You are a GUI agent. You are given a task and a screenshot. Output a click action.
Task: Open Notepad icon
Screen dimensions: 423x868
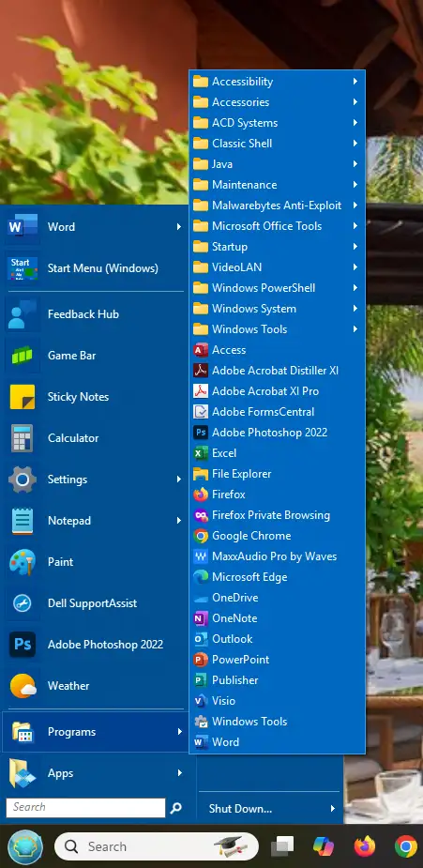(23, 521)
